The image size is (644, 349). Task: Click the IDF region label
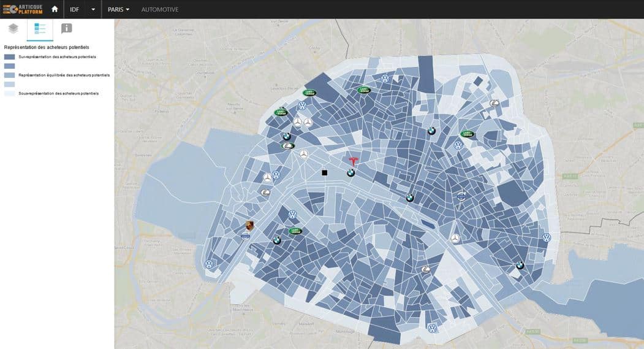pyautogui.click(x=74, y=9)
